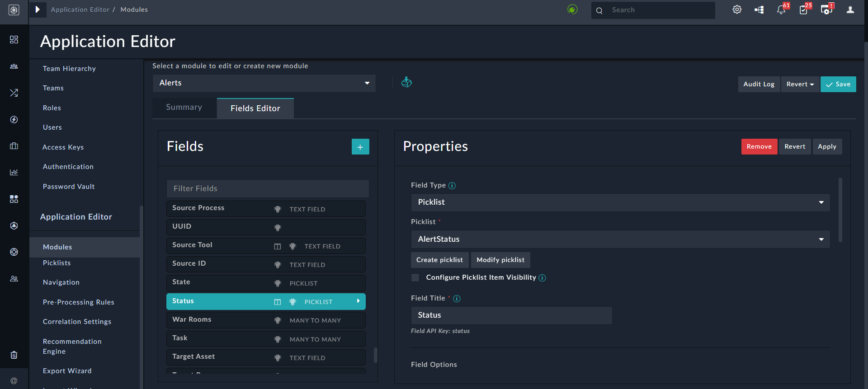Viewport: 868px width, 389px height.
Task: Switch to the Fields Editor tab
Action: [255, 108]
